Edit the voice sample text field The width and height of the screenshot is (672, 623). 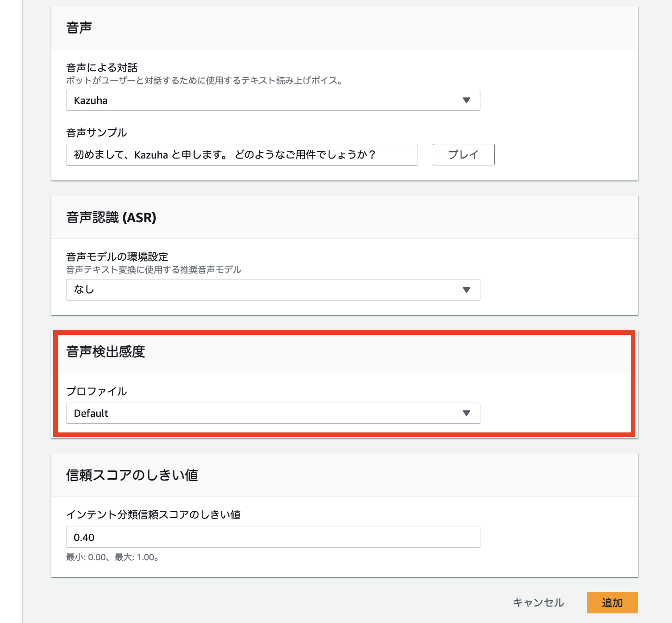click(242, 155)
